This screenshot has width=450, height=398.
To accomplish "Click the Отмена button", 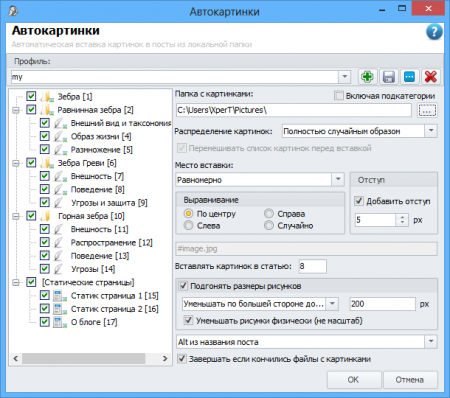I will pyautogui.click(x=410, y=380).
